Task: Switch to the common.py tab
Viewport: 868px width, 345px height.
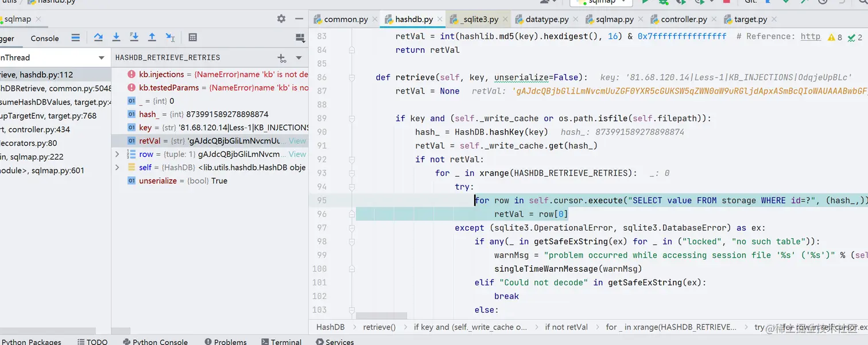Action: pos(346,19)
